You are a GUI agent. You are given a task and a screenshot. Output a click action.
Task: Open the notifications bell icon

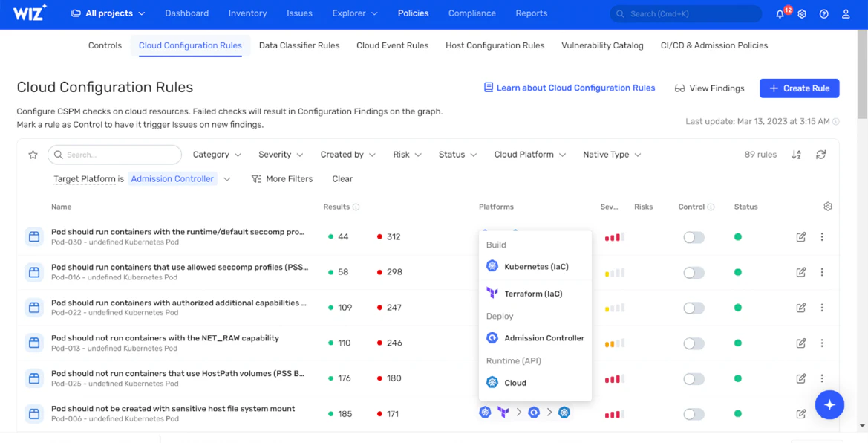[x=780, y=14]
